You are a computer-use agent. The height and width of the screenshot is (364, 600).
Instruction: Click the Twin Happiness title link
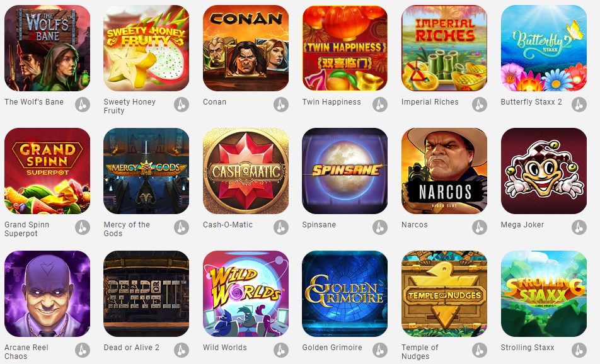click(x=332, y=102)
